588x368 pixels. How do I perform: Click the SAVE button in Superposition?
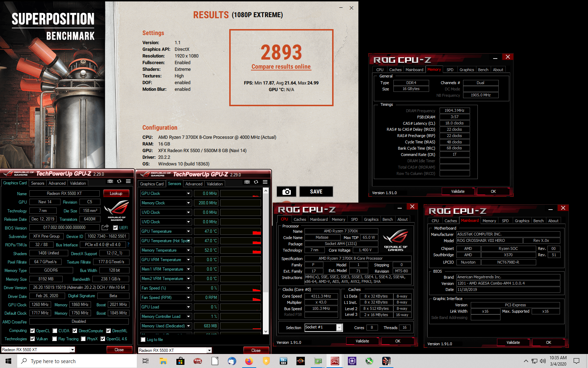(316, 192)
